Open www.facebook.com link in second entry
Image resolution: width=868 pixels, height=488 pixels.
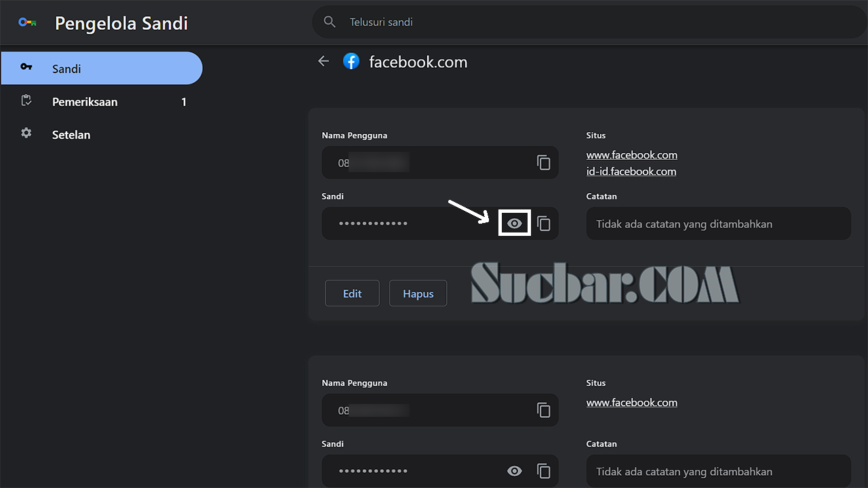tap(632, 403)
